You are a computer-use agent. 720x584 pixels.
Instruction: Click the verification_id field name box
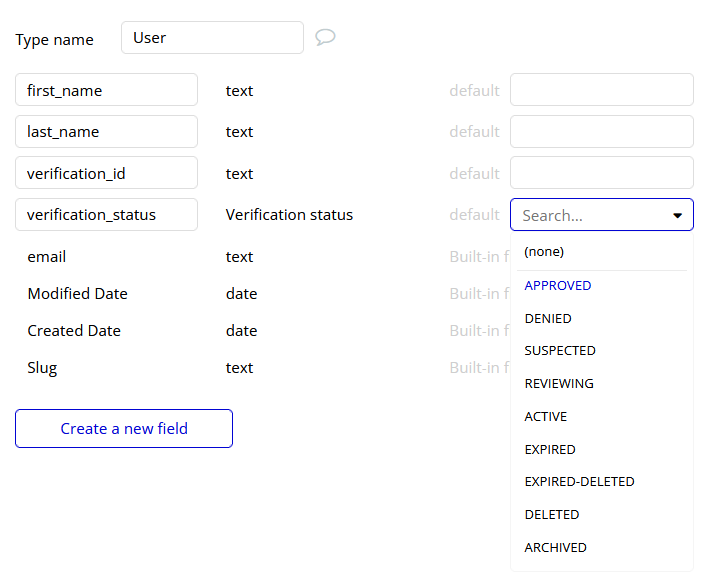click(x=106, y=173)
